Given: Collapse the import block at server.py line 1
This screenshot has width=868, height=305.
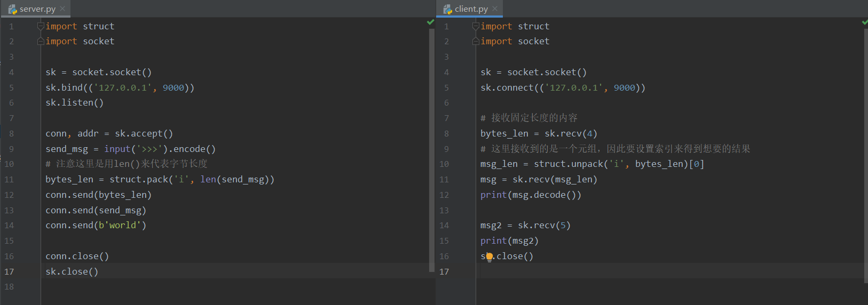Looking at the screenshot, I should (x=41, y=26).
